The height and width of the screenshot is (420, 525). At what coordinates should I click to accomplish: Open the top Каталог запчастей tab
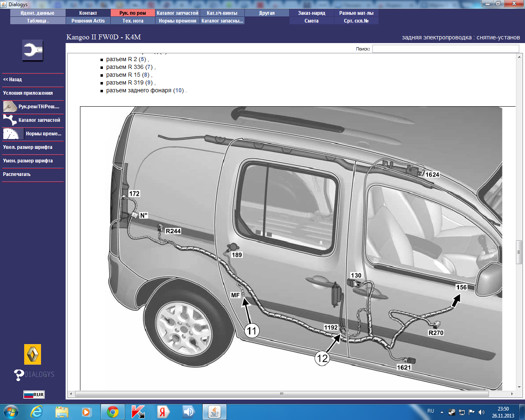pos(178,13)
